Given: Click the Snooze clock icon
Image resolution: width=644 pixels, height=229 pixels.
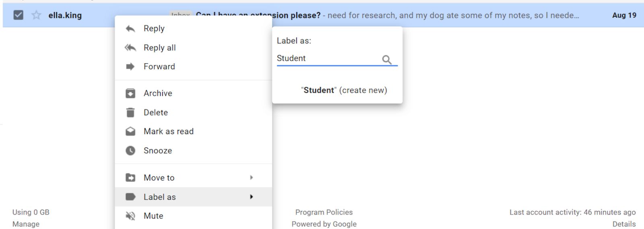Looking at the screenshot, I should coord(130,151).
